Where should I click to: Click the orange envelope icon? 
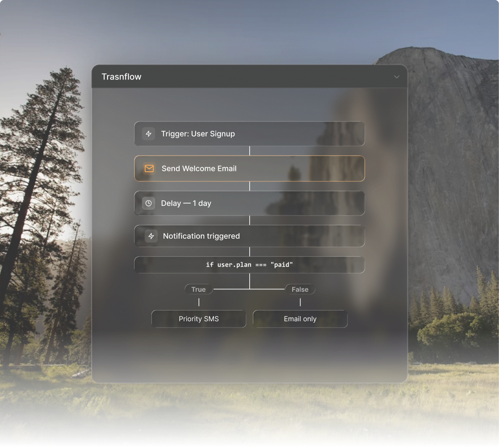(149, 169)
